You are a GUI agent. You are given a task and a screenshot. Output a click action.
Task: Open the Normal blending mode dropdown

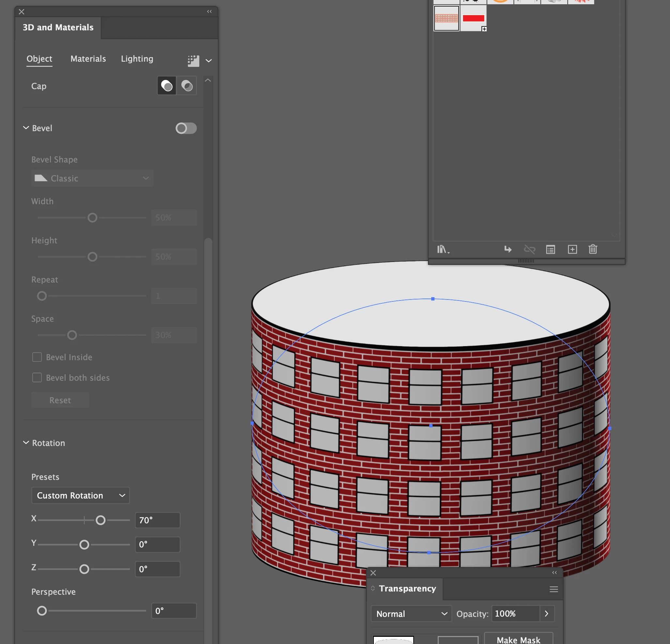pos(411,614)
